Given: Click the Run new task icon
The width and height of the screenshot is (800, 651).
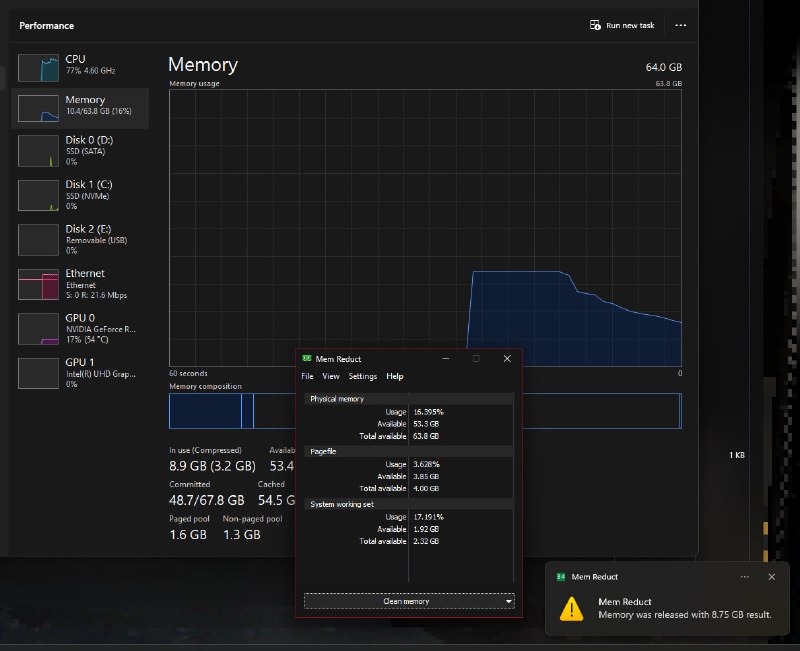Looking at the screenshot, I should [596, 25].
